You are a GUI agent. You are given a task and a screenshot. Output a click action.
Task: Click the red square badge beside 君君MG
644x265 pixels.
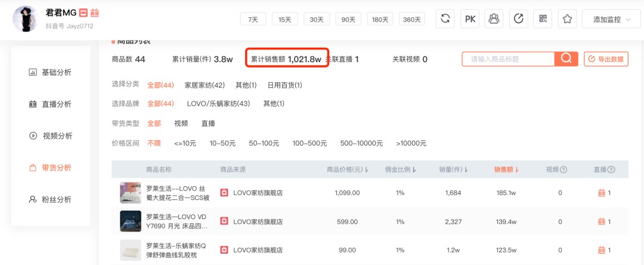click(x=83, y=13)
